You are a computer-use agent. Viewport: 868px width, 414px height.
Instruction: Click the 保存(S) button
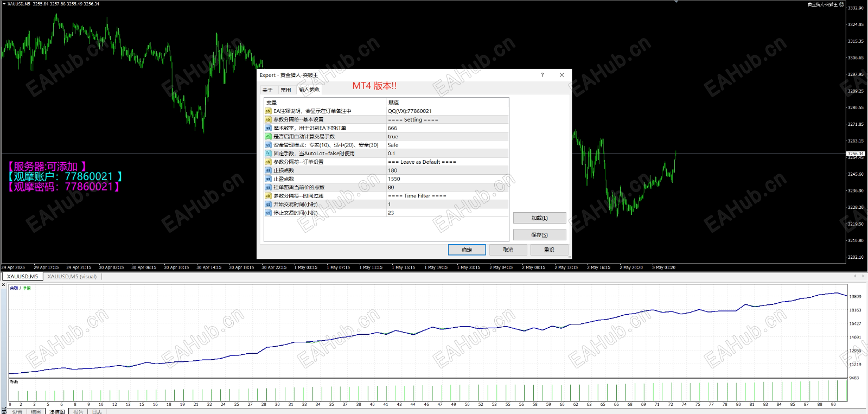point(539,235)
